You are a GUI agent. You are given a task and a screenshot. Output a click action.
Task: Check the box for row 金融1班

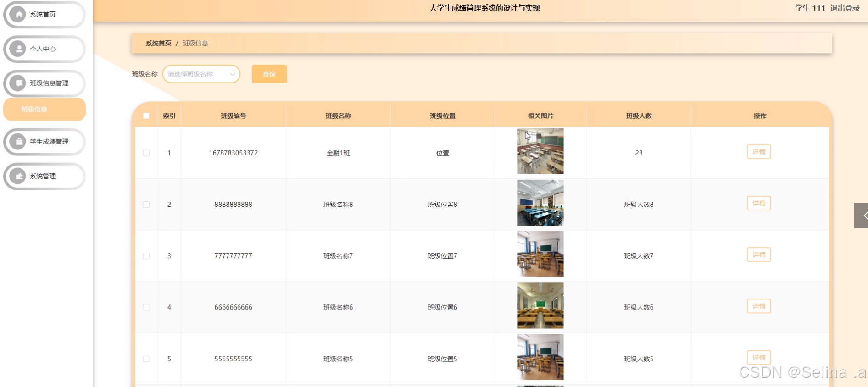[x=146, y=153]
